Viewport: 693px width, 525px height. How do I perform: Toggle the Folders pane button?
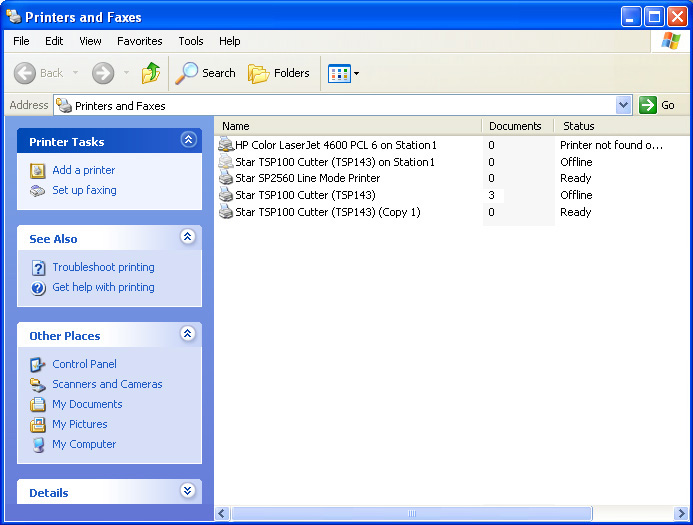[278, 73]
